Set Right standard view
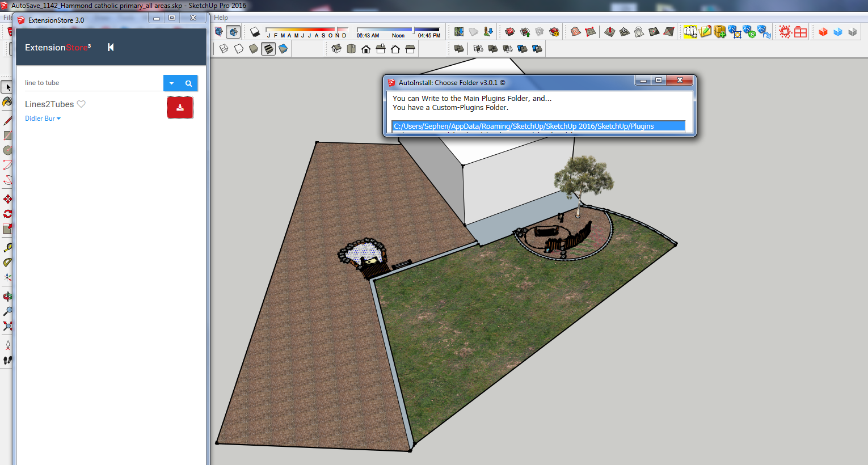Viewport: 868px width, 465px height. tap(381, 49)
